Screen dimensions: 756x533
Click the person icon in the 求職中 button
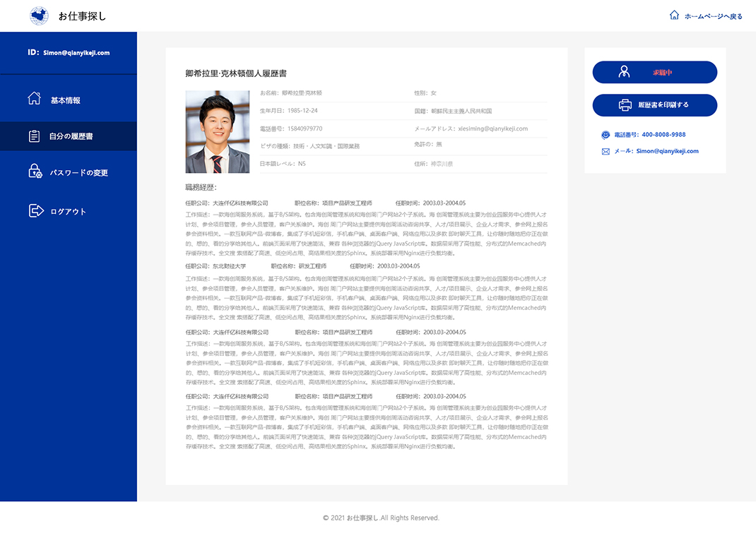tap(624, 72)
